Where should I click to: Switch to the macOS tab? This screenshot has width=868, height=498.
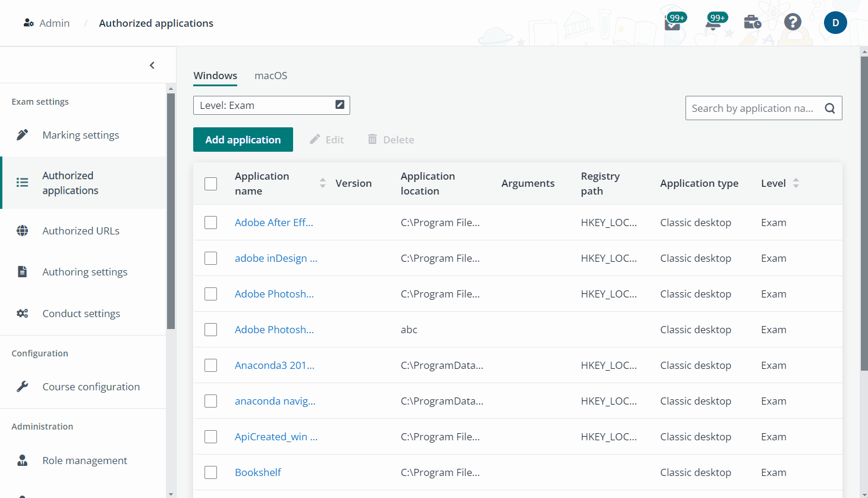271,76
